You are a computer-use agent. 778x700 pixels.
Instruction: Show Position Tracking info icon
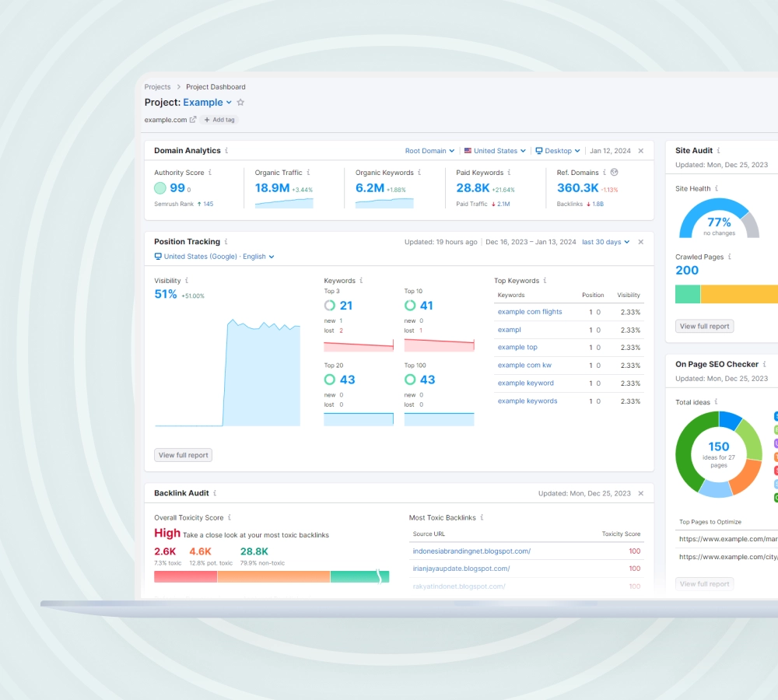[x=226, y=242]
